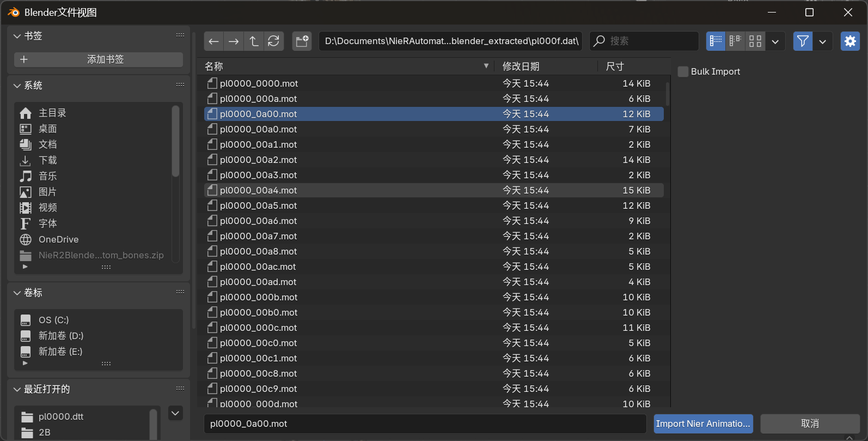Viewport: 868px width, 441px height.
Task: Toggle the options gear panel
Action: pyautogui.click(x=849, y=41)
